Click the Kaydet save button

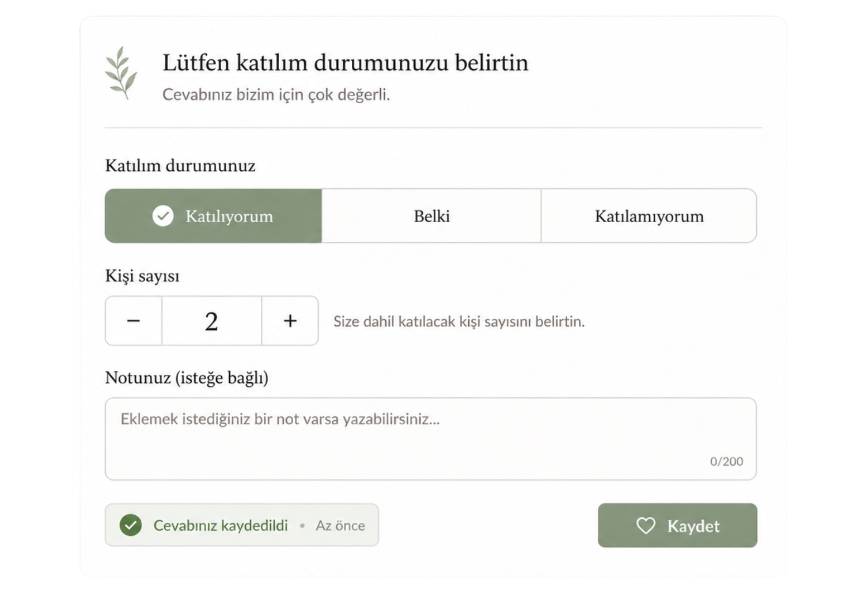tap(677, 526)
